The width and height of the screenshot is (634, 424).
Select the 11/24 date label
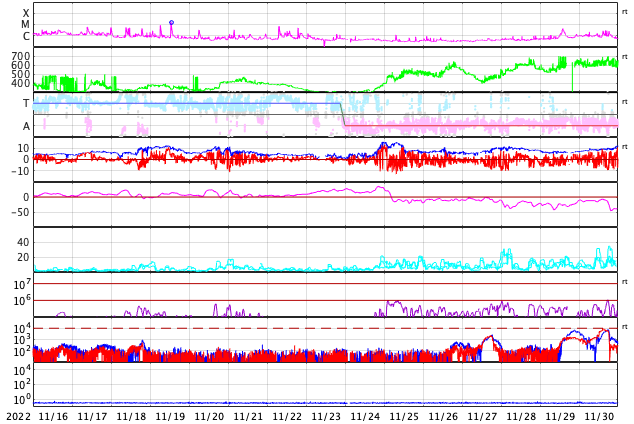(365, 417)
